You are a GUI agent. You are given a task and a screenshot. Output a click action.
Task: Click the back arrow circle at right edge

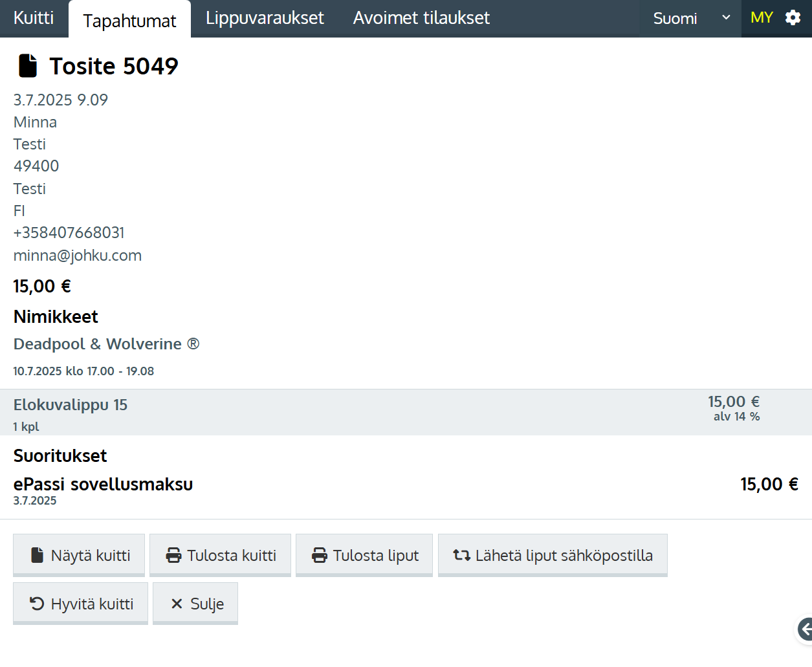tap(804, 628)
